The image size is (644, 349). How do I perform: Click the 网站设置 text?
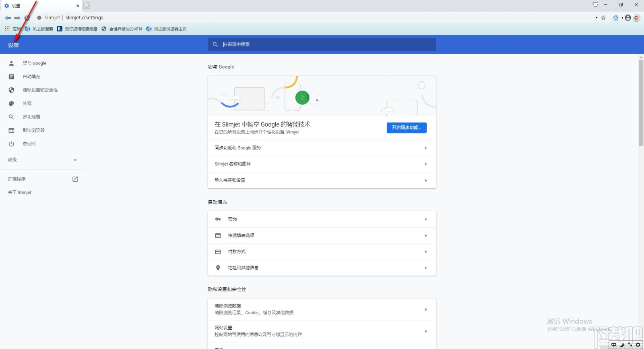click(223, 328)
